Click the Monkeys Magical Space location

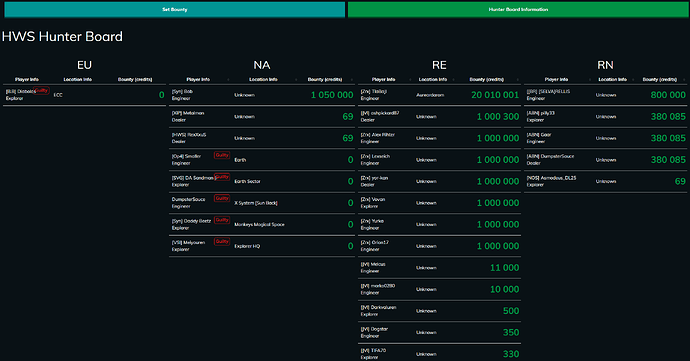[259, 225]
